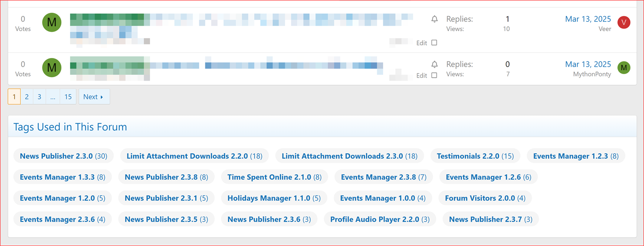Choose the News Publisher 2.3.1 tag
The height and width of the screenshot is (246, 644).
(x=167, y=198)
